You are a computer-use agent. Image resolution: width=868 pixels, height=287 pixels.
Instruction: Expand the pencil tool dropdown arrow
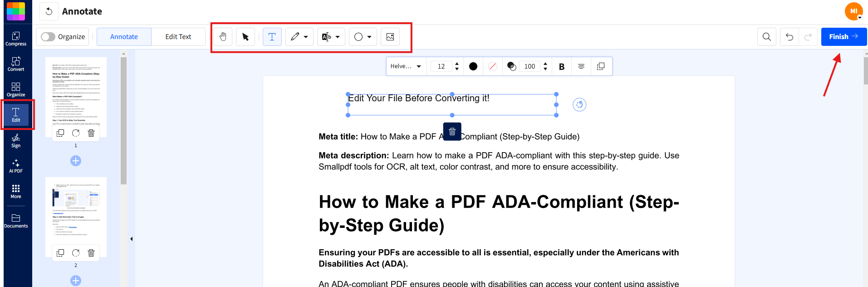click(x=306, y=37)
